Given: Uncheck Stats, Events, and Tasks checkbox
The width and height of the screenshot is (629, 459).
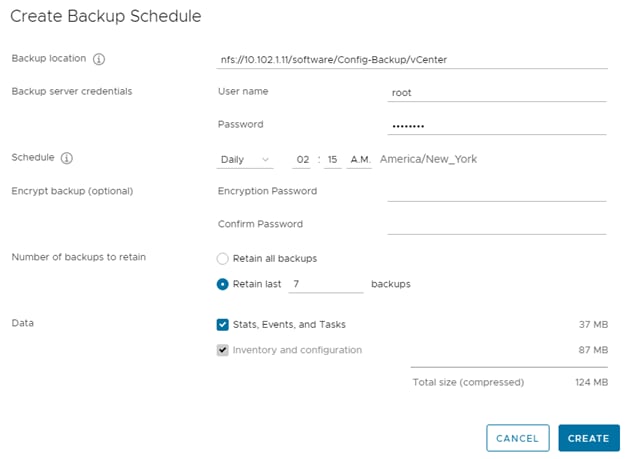Looking at the screenshot, I should click(223, 324).
